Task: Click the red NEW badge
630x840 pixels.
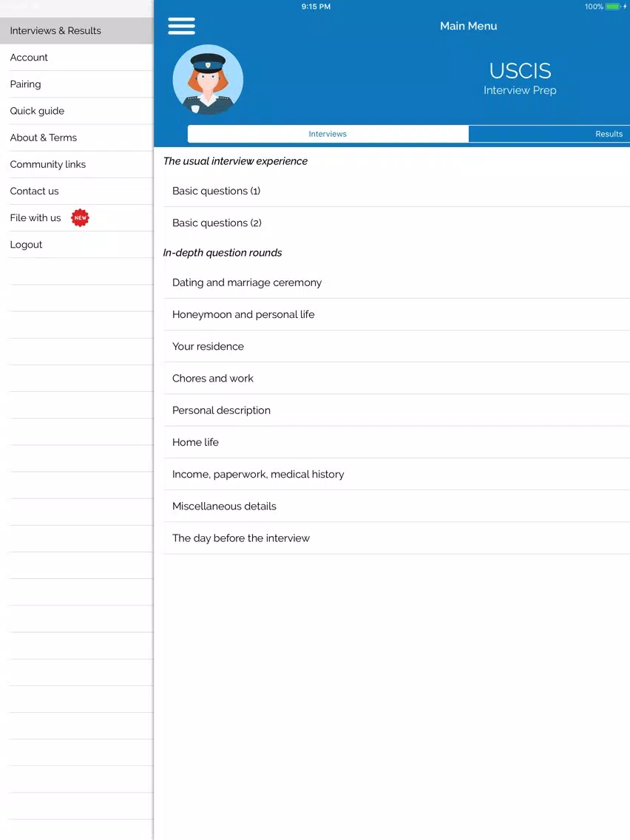Action: click(x=80, y=217)
